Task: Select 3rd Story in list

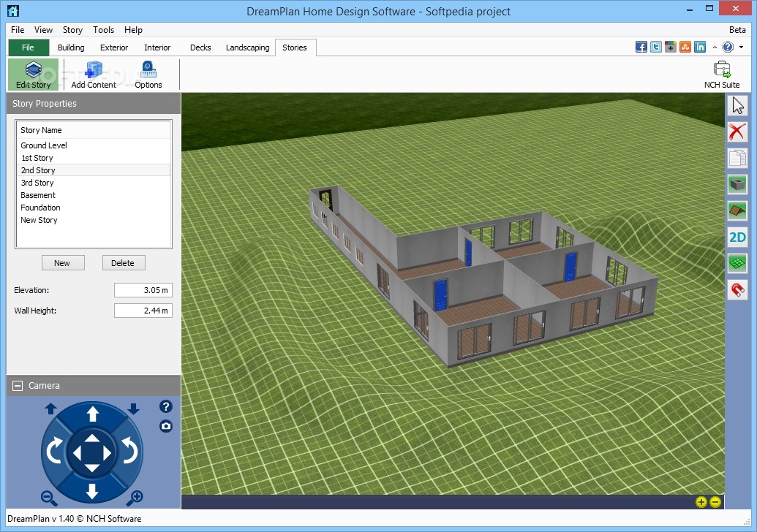Action: (x=94, y=183)
